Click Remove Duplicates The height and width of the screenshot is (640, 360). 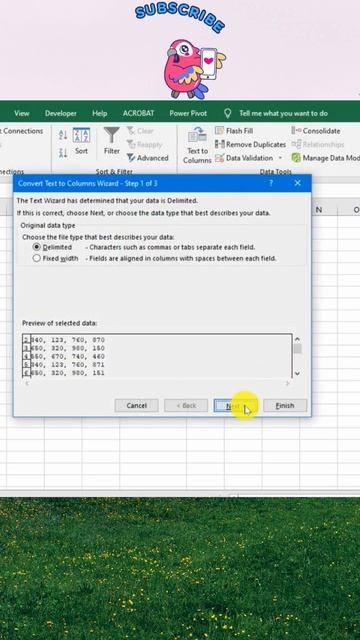point(251,144)
